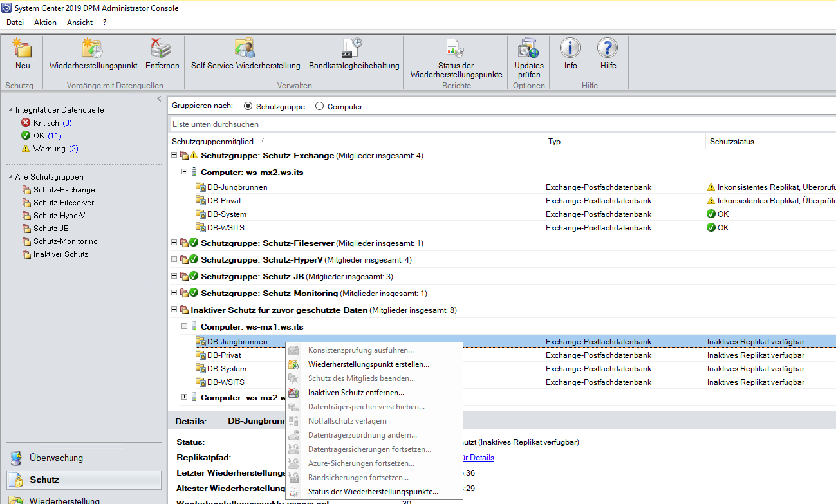This screenshot has height=504, width=836.
Task: Click in the Liste unten durchsuchen field
Action: pyautogui.click(x=503, y=124)
